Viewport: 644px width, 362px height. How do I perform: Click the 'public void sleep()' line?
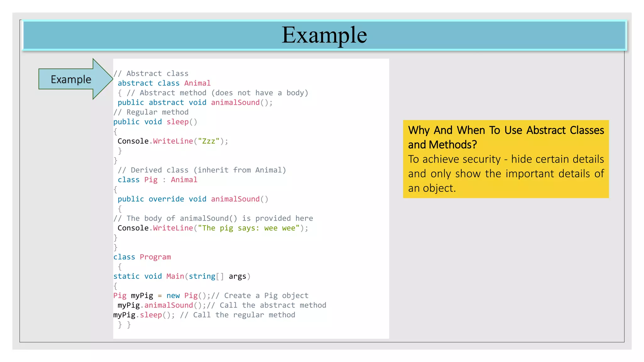pos(155,122)
